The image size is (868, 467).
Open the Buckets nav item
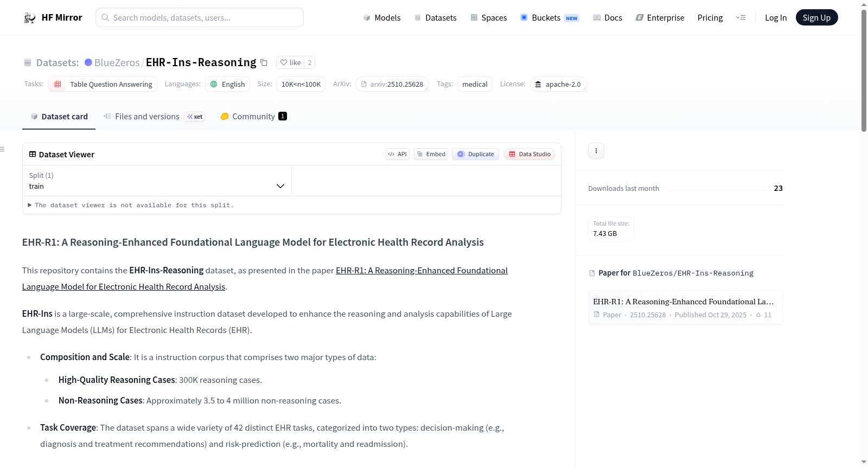click(550, 18)
